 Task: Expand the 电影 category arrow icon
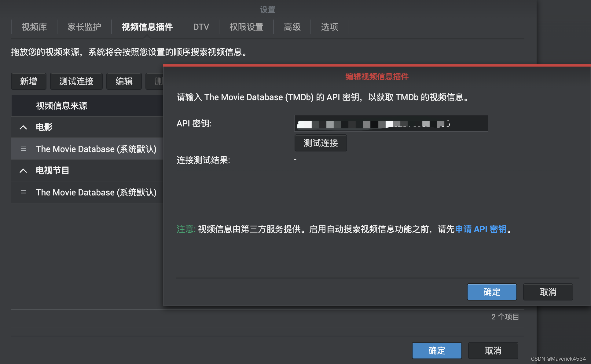[x=23, y=127]
